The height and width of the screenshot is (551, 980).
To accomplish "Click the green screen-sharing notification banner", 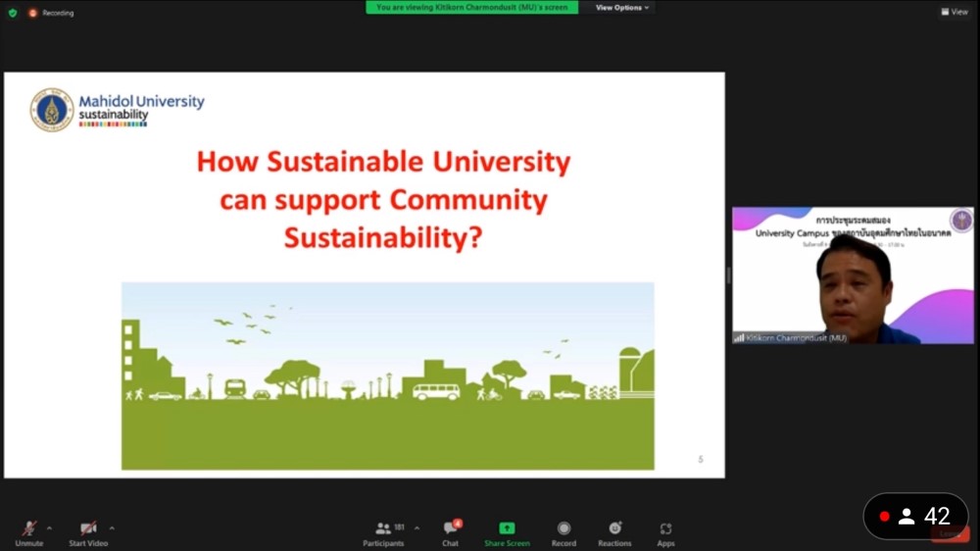I will tap(471, 8).
